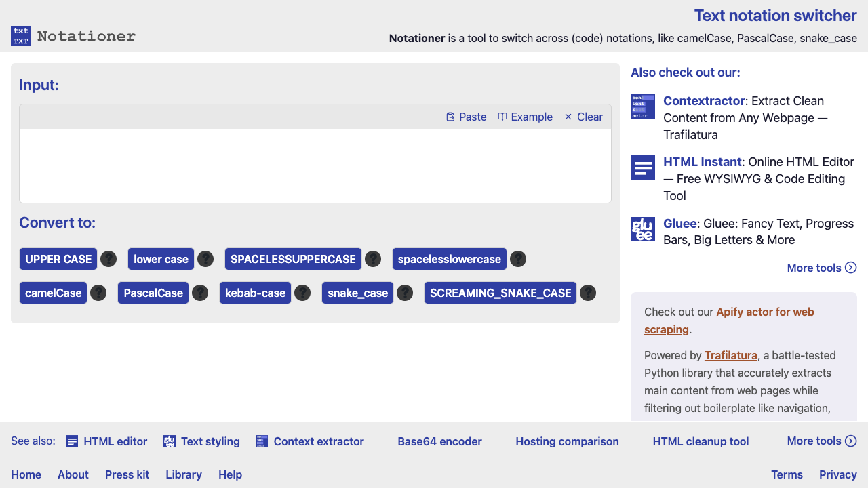The image size is (868, 488).
Task: Click question mark beside camelCase button
Action: pyautogui.click(x=98, y=293)
